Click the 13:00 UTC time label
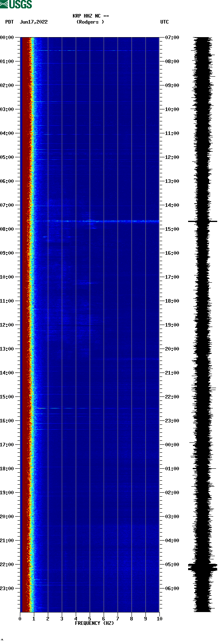 point(172,181)
